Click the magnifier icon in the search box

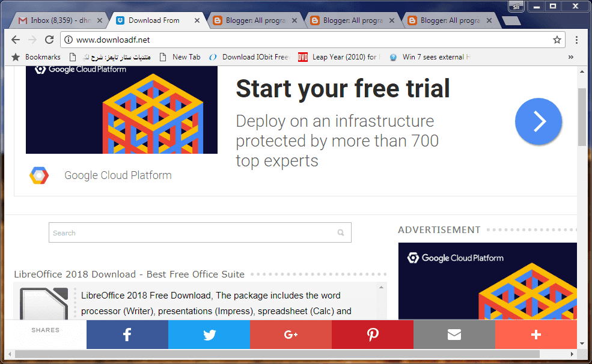341,232
